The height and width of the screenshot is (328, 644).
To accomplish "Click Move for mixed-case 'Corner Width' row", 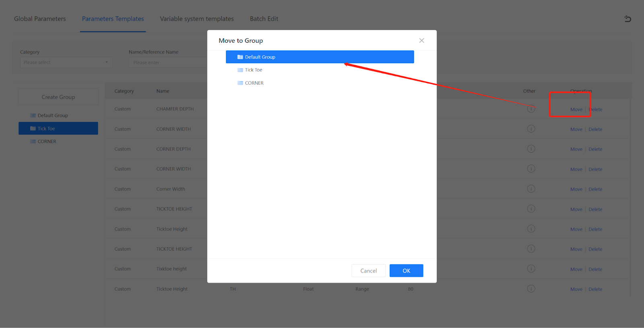I will coord(576,189).
